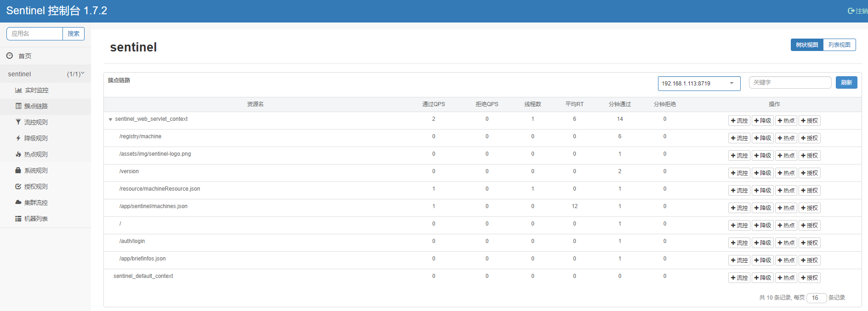Add 授权 rule for /app/sentinel/machines.json
The image size is (868, 311).
pos(810,208)
